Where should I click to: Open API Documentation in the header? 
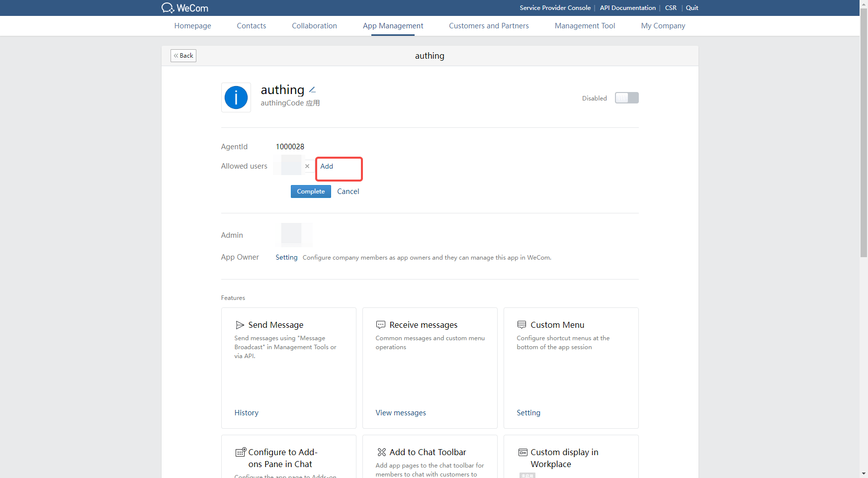coord(627,8)
